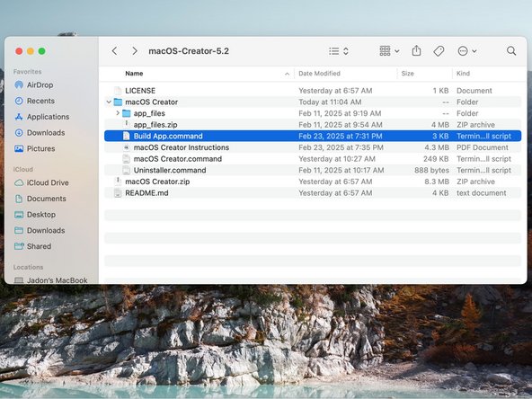Image resolution: width=532 pixels, height=399 pixels.
Task: Click the window title macOS-Creator-5.2
Action: coord(189,51)
